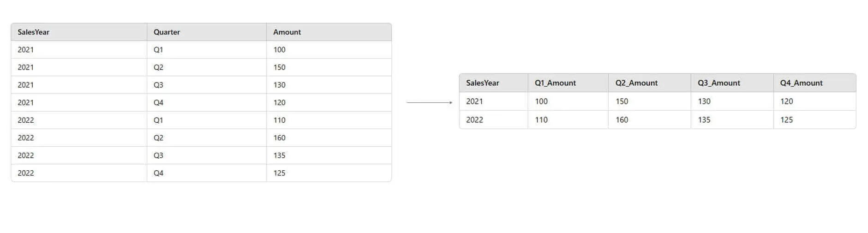Image resolution: width=868 pixels, height=233 pixels.
Task: Select the Q4_Amount column header
Action: 801,83
